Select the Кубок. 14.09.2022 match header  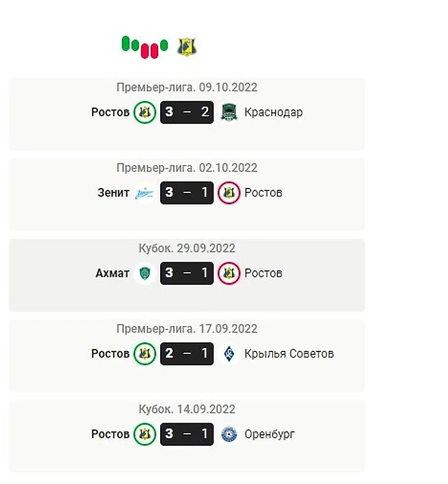pyautogui.click(x=187, y=409)
